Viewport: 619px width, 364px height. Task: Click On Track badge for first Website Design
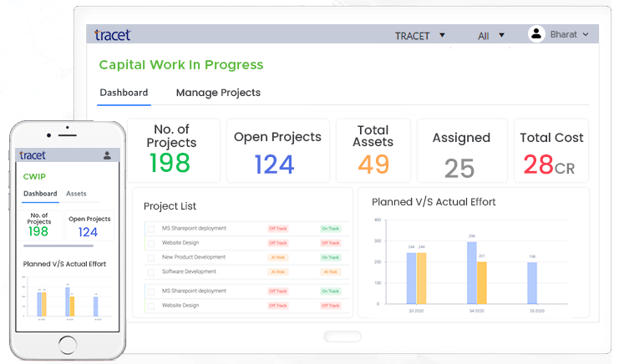(x=331, y=242)
